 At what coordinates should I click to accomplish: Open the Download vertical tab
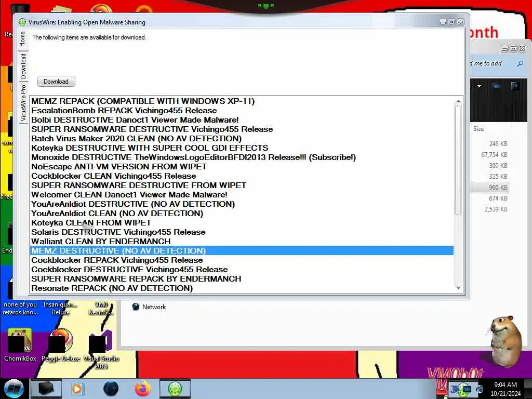pyautogui.click(x=23, y=66)
